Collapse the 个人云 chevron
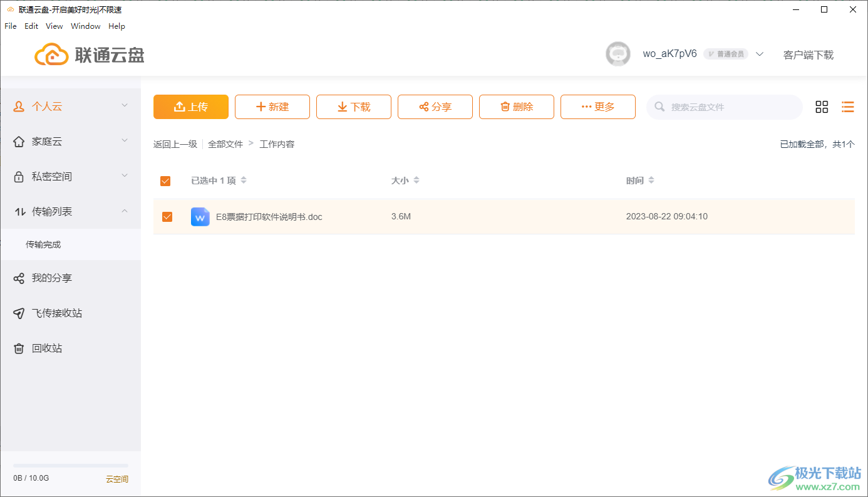This screenshot has width=868, height=497. coord(125,106)
